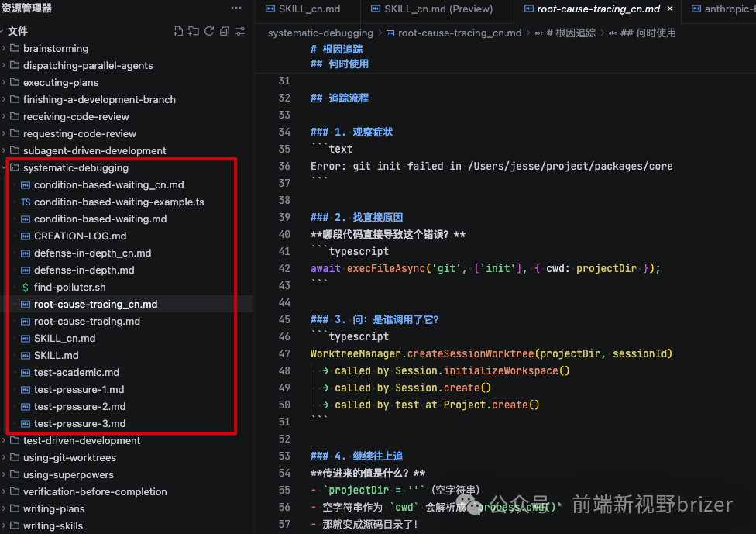This screenshot has height=534, width=756.
Task: Click systematic-debugging in the breadcrumb
Action: tap(320, 33)
